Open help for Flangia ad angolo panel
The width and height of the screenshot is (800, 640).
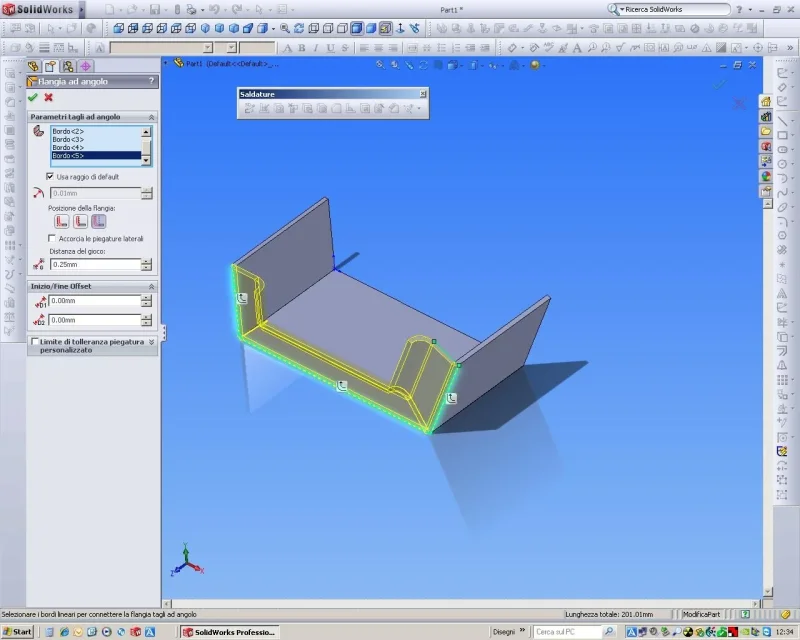pos(151,81)
